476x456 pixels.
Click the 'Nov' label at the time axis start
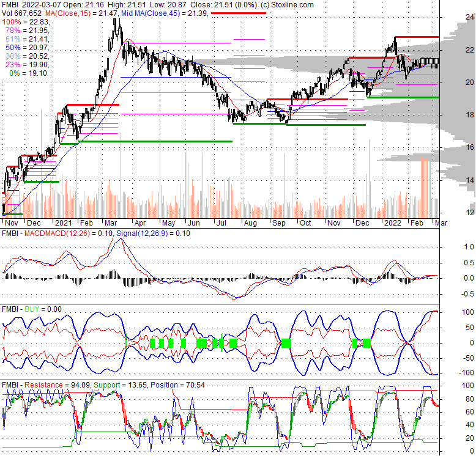coord(11,223)
